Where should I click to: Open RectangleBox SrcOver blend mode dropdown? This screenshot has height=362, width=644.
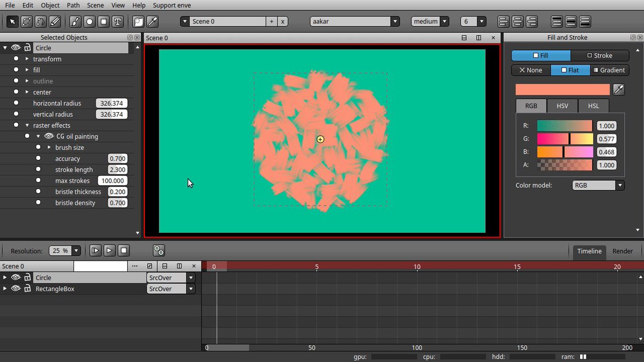pyautogui.click(x=191, y=289)
